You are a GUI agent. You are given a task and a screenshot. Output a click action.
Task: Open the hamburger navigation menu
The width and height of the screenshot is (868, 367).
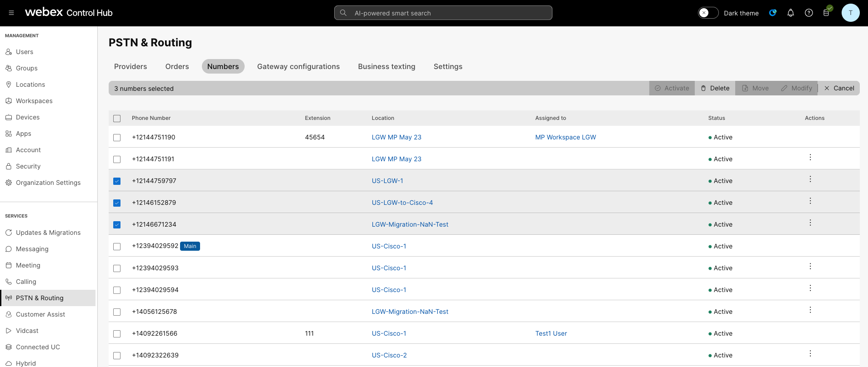(x=11, y=13)
